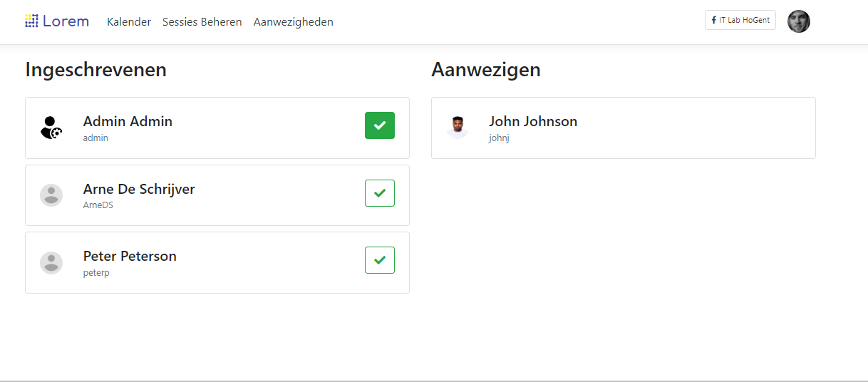
Task: Click the Arne De Schrijver name
Action: [139, 189]
